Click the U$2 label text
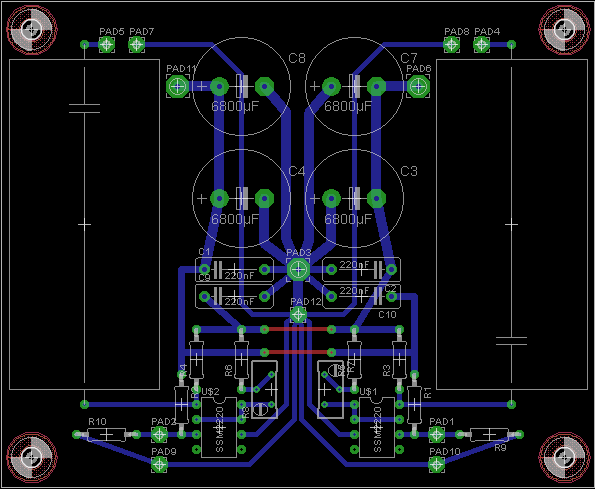Screen dimensions: 595x489 click(210, 392)
